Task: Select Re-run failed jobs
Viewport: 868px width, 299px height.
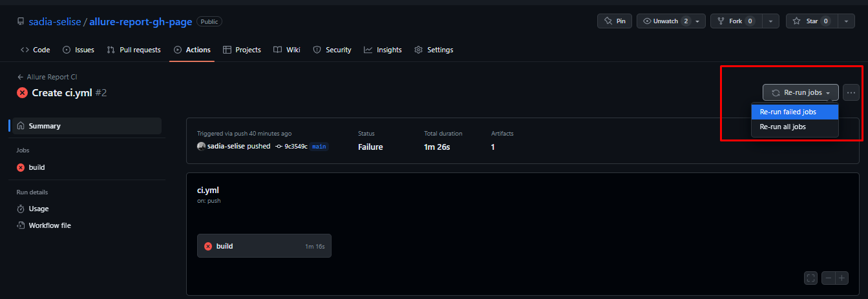Action: (x=788, y=112)
